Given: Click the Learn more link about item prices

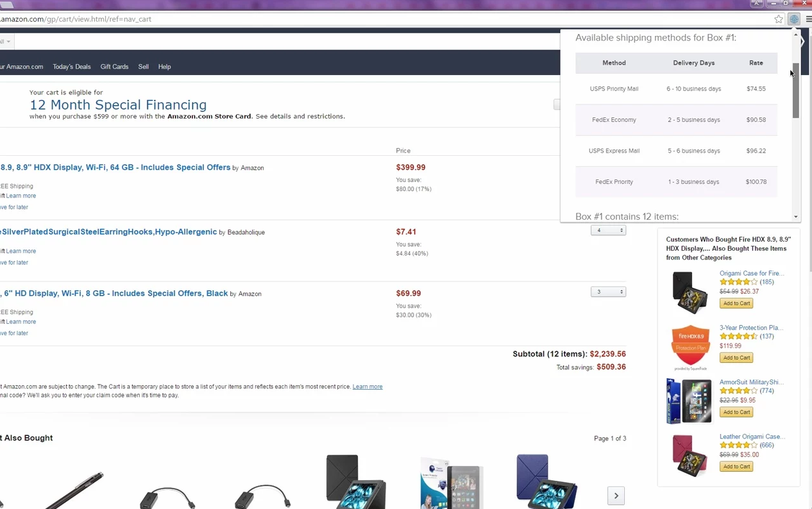Looking at the screenshot, I should click(367, 387).
